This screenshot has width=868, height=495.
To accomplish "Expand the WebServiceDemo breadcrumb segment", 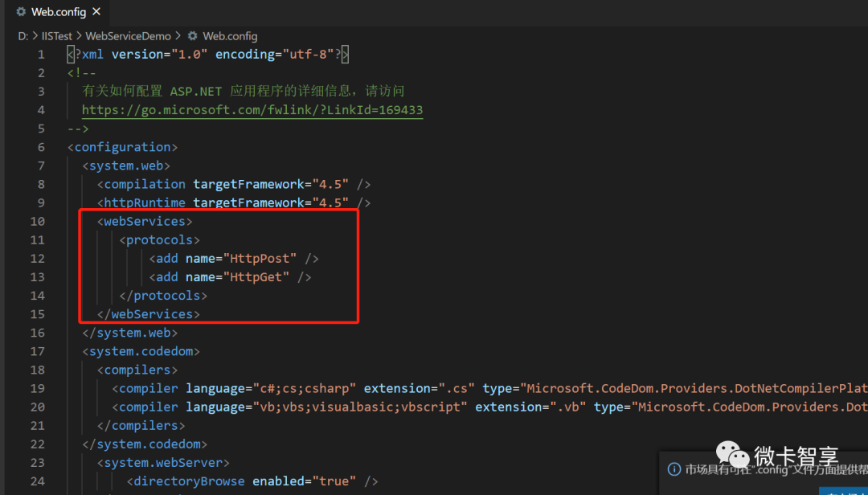I will tap(128, 36).
